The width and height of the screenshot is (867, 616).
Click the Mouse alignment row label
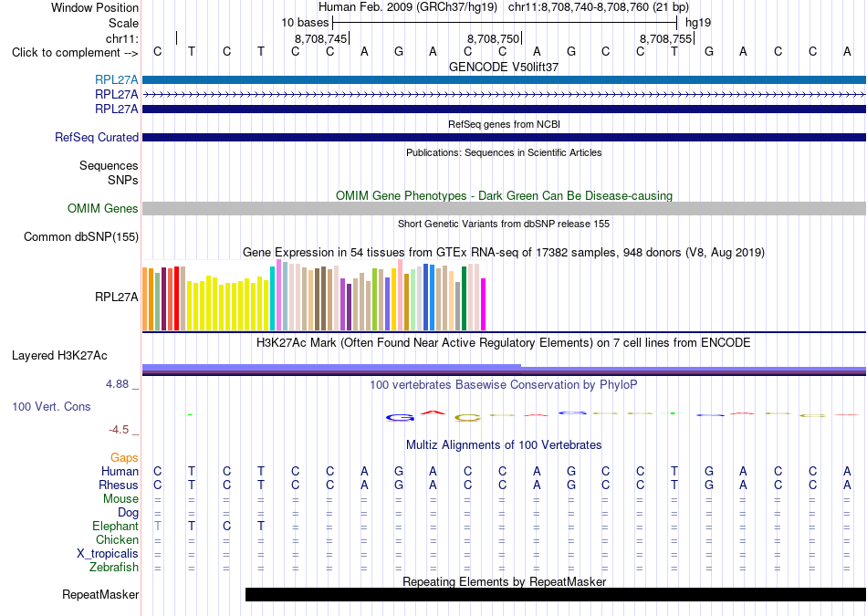click(120, 499)
